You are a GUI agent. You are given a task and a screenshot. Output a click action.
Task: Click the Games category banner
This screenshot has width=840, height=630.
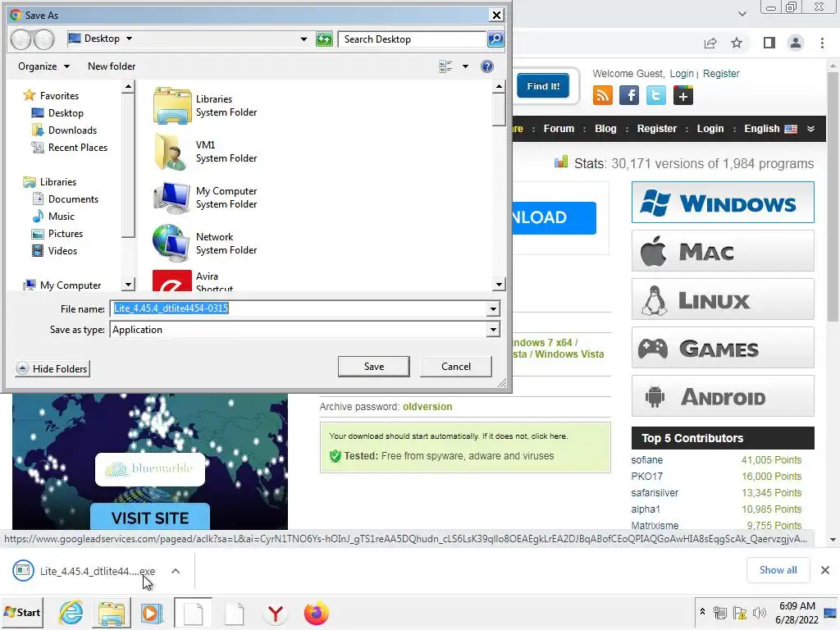723,348
